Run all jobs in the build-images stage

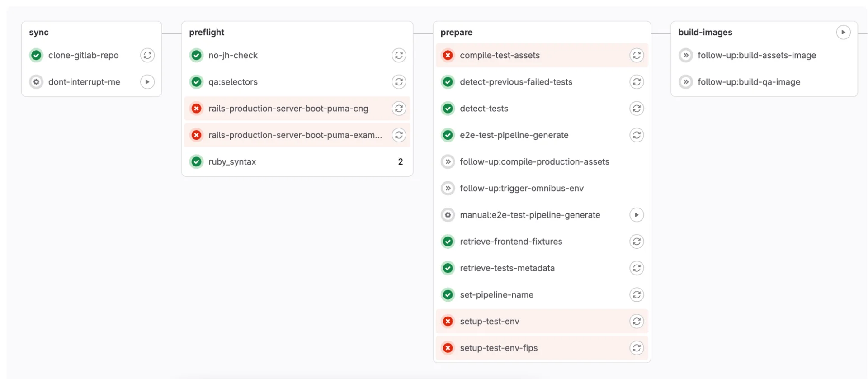[843, 32]
